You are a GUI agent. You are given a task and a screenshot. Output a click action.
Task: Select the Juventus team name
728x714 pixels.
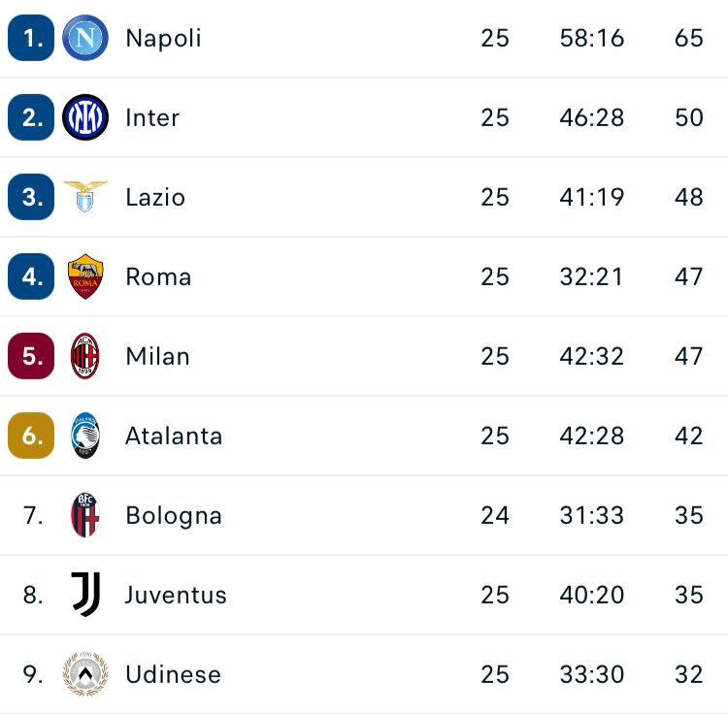point(176,595)
